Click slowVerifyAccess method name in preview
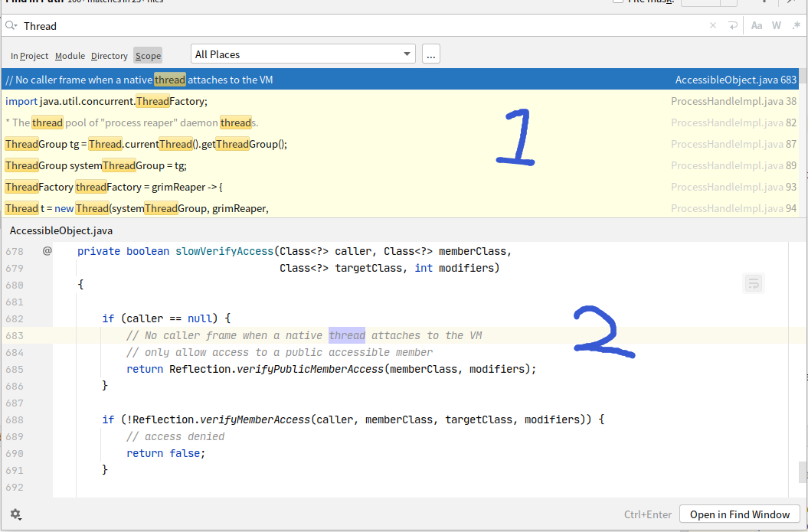 (x=224, y=251)
